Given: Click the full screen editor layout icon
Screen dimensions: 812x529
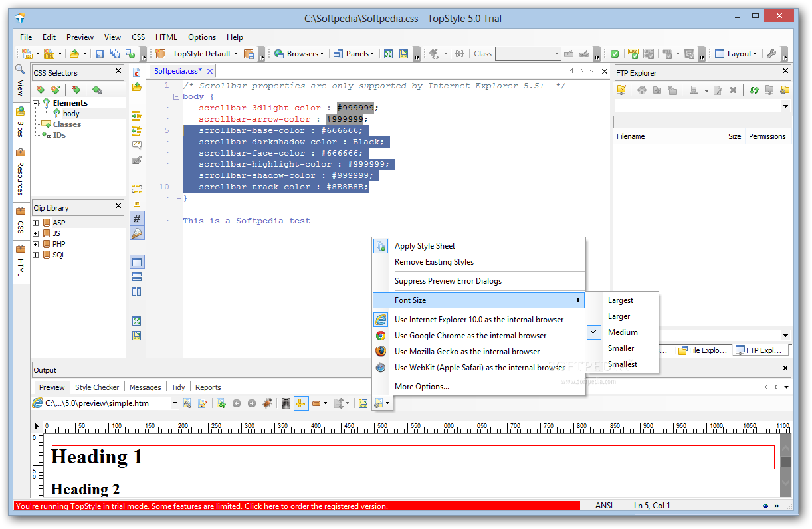Looking at the screenshot, I should point(137,262).
